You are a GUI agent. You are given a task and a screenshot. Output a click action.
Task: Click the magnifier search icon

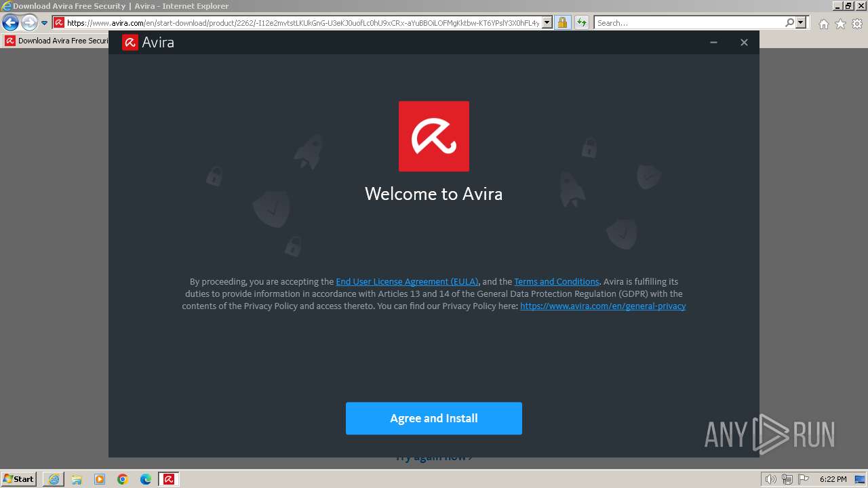click(789, 23)
